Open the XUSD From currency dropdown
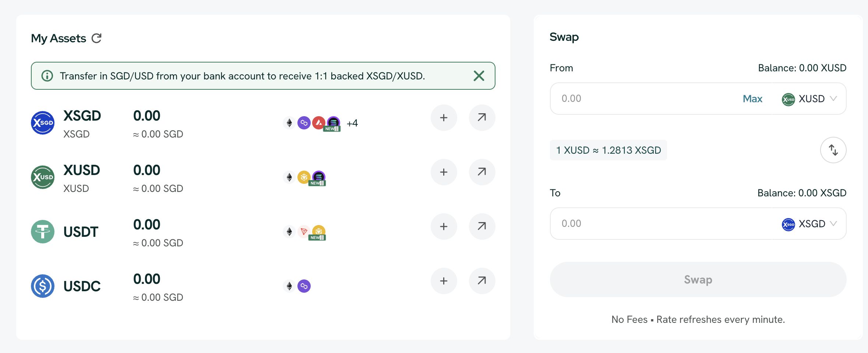This screenshot has height=353, width=868. click(x=809, y=99)
